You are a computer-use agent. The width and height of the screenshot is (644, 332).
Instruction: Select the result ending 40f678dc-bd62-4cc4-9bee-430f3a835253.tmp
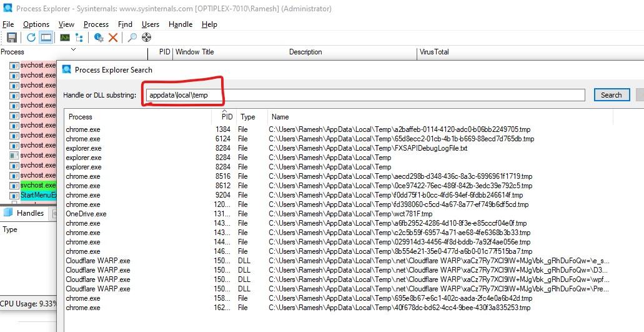pyautogui.click(x=339, y=308)
